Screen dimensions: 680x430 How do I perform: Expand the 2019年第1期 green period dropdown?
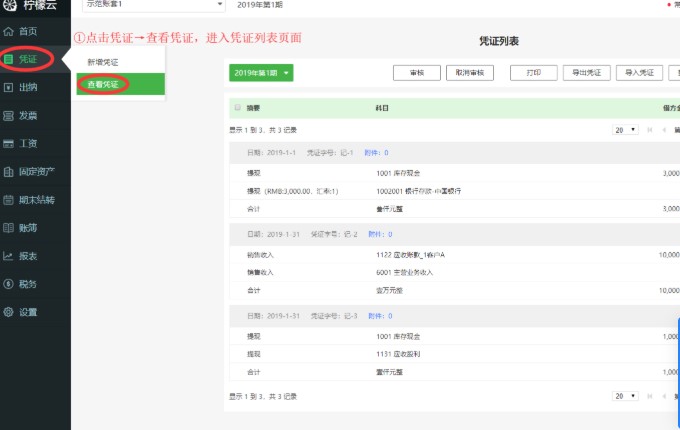pyautogui.click(x=261, y=73)
